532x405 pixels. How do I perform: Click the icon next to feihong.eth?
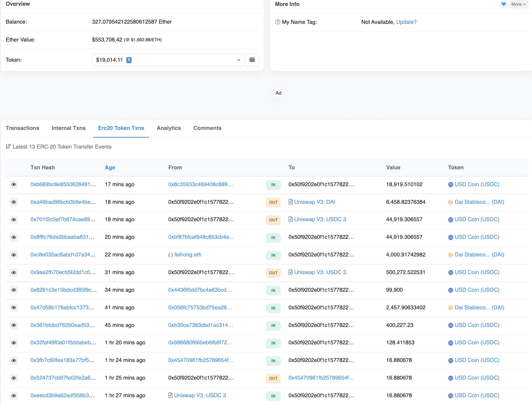pos(170,255)
